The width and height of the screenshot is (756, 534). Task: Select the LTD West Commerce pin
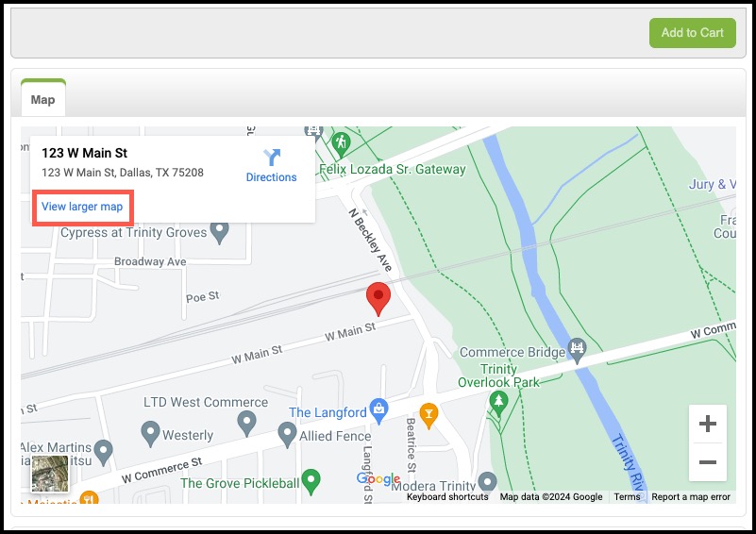pyautogui.click(x=247, y=424)
